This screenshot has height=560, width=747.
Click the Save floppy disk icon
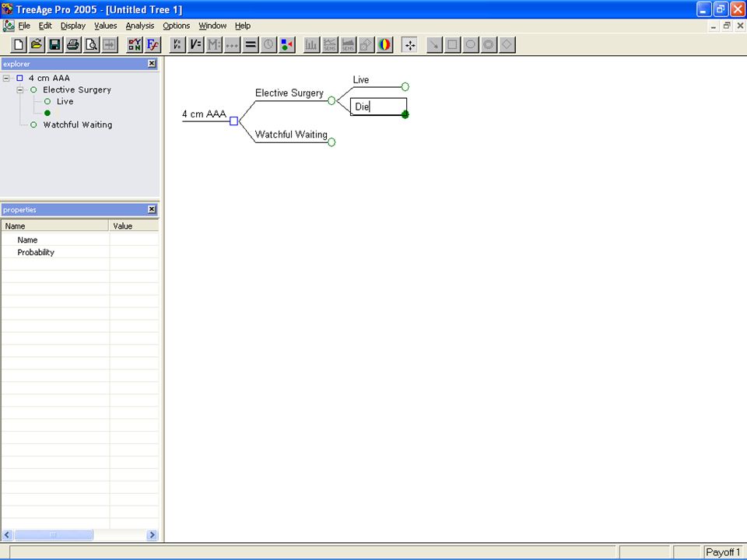[x=54, y=45]
